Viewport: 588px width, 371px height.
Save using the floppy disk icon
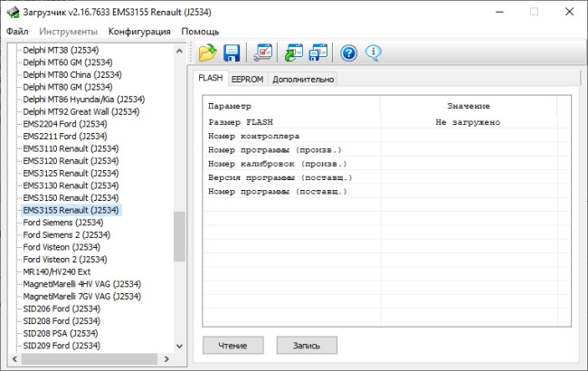pos(232,52)
